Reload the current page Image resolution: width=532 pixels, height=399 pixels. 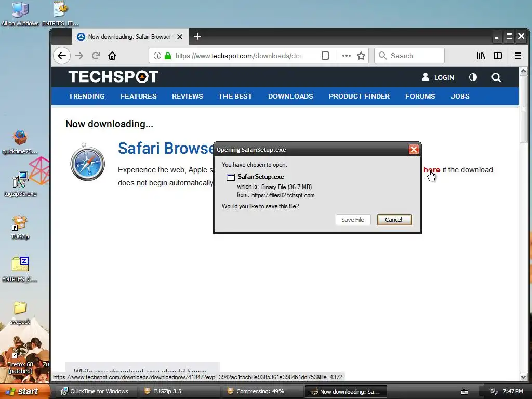pos(96,56)
